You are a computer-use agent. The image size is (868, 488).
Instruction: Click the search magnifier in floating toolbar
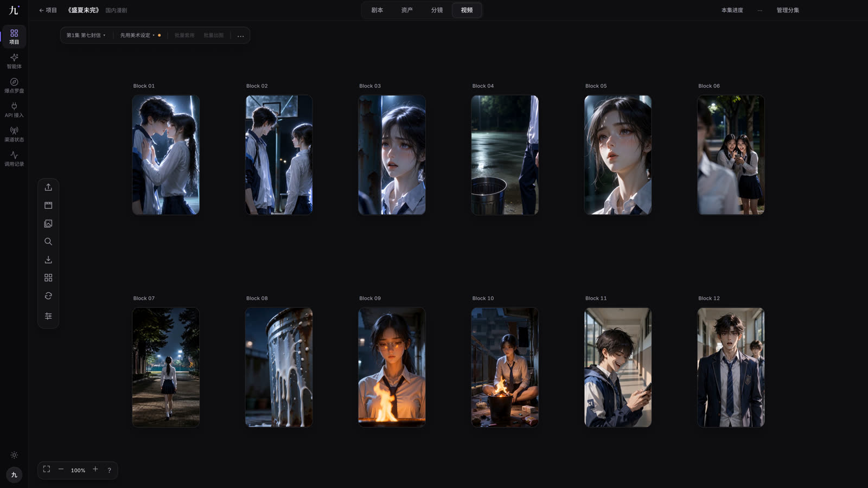click(48, 241)
